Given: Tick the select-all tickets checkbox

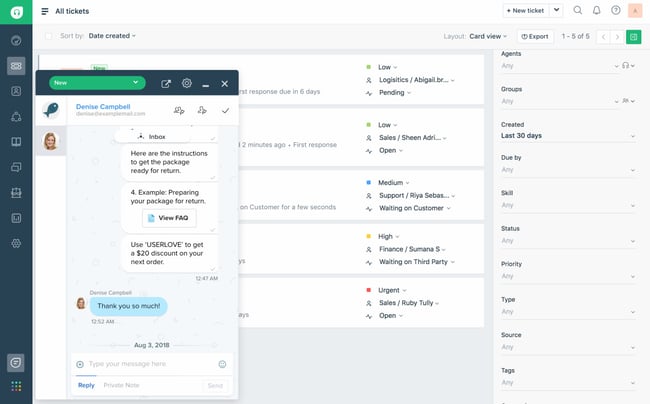Looking at the screenshot, I should [46, 36].
